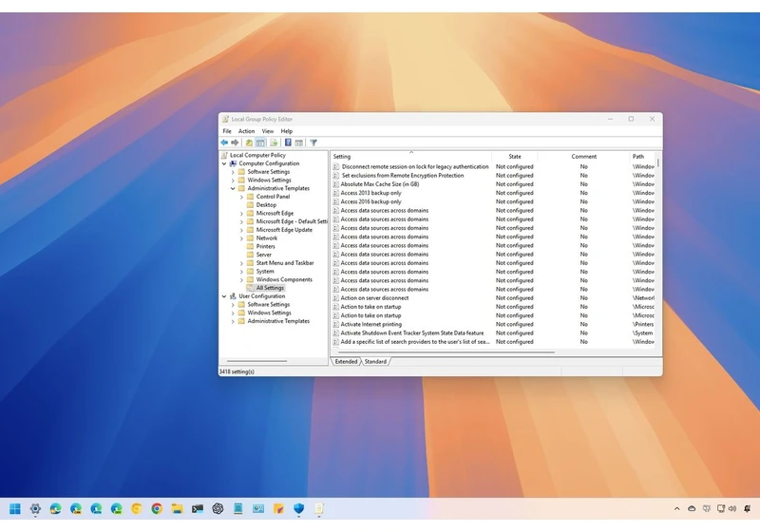Select the Server folder in tree

tap(264, 255)
